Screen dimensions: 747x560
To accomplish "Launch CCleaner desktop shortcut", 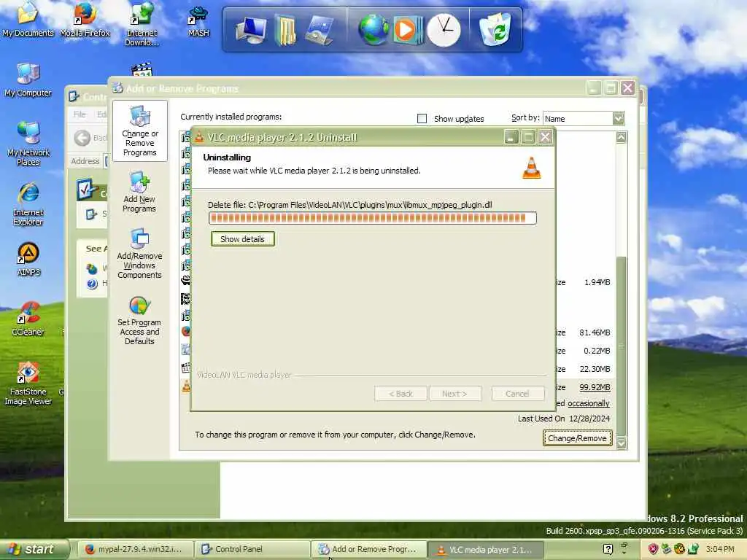I will (x=28, y=319).
